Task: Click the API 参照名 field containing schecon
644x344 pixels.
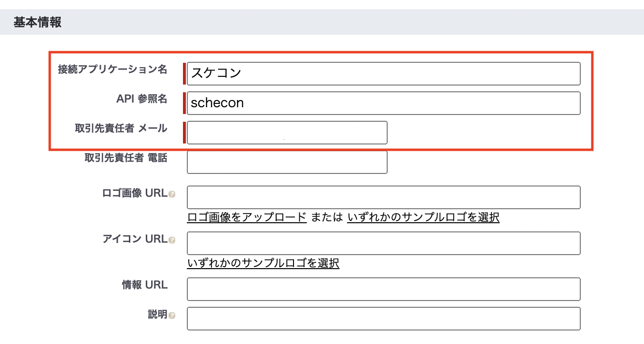Action: 383,103
